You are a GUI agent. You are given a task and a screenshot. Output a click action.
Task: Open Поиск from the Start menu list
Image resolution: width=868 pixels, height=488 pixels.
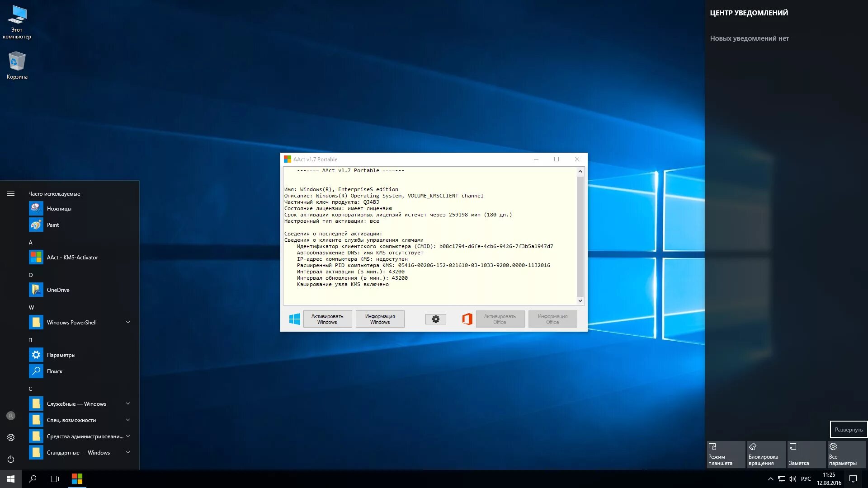tap(80, 371)
